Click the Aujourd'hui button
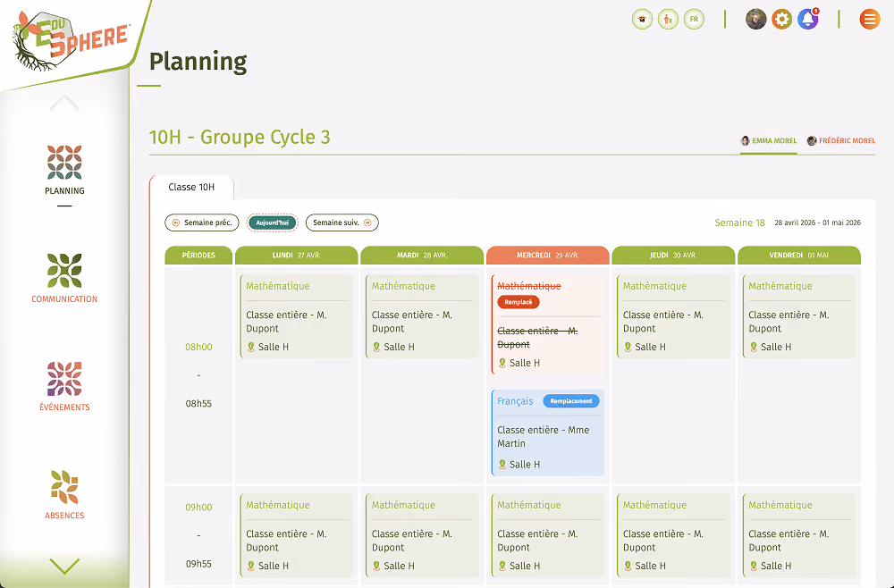This screenshot has height=588, width=894. [x=272, y=223]
